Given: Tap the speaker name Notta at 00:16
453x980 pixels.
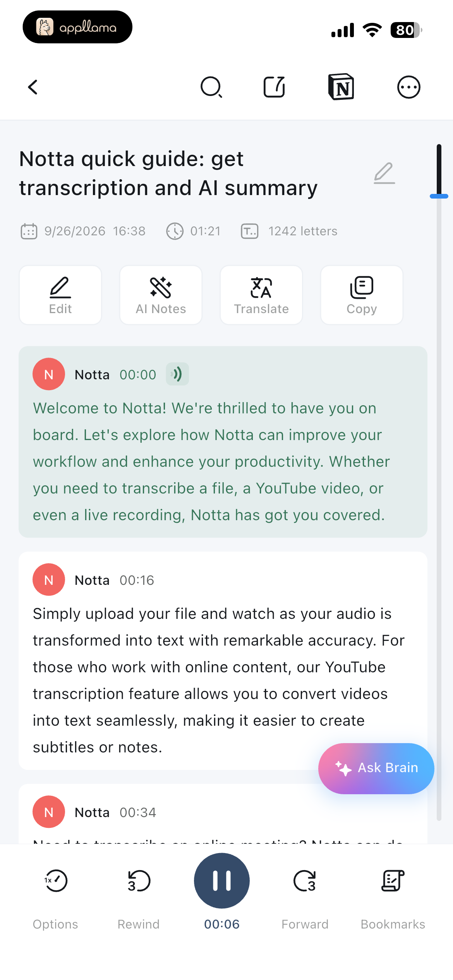Looking at the screenshot, I should click(x=92, y=580).
